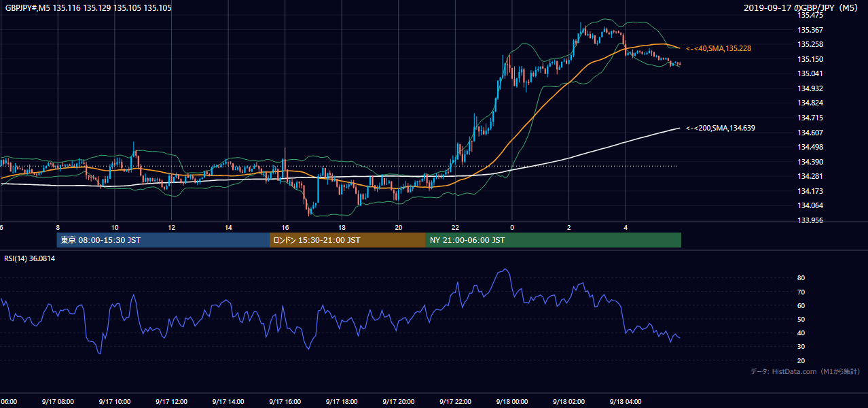
Task: Select the 2019-09-17 GBP/JPY (M5) chart title
Action: (801, 8)
